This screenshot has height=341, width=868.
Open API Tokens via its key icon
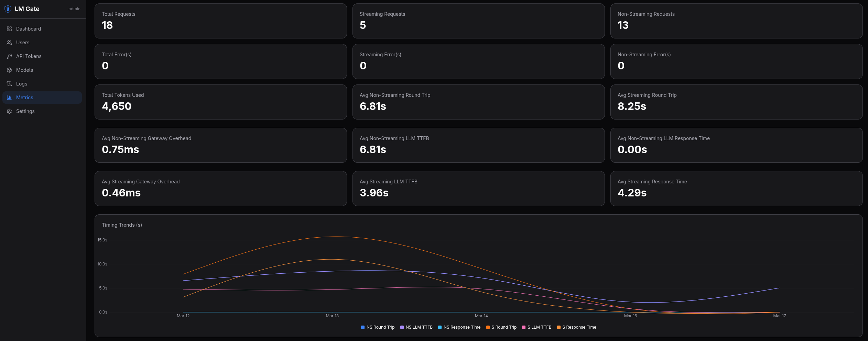tap(9, 56)
